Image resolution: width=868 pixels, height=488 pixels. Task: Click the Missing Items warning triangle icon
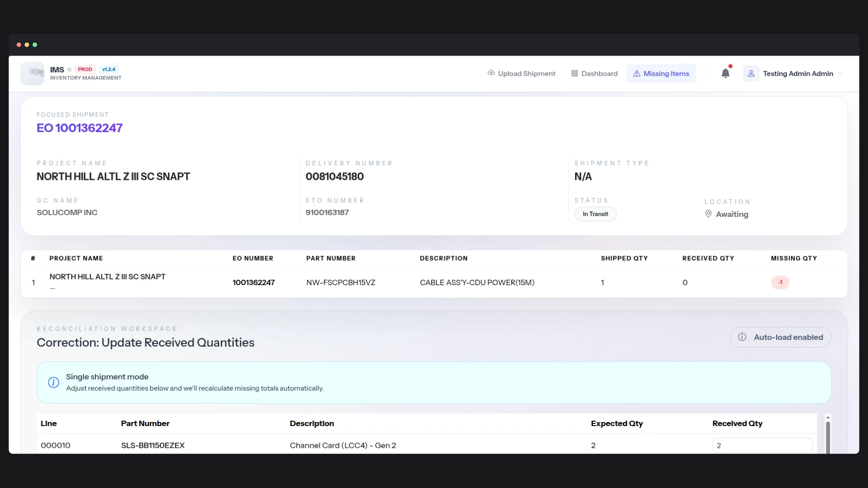(x=637, y=73)
